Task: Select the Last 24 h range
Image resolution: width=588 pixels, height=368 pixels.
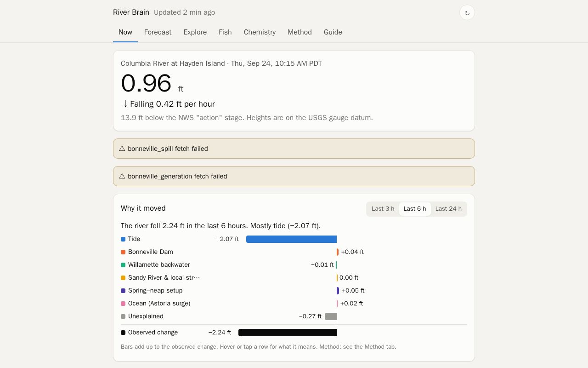Action: (x=448, y=209)
